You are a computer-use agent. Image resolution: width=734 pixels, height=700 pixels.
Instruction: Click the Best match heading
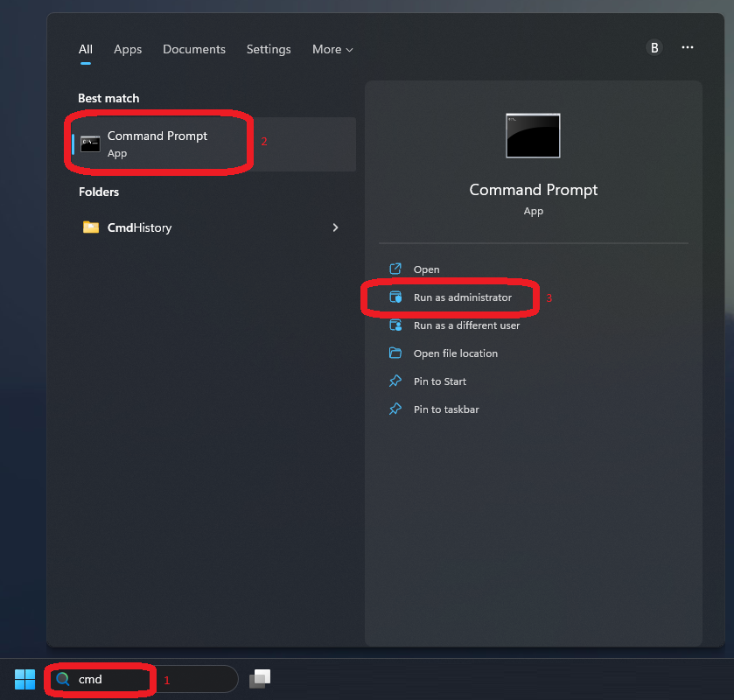pos(108,98)
